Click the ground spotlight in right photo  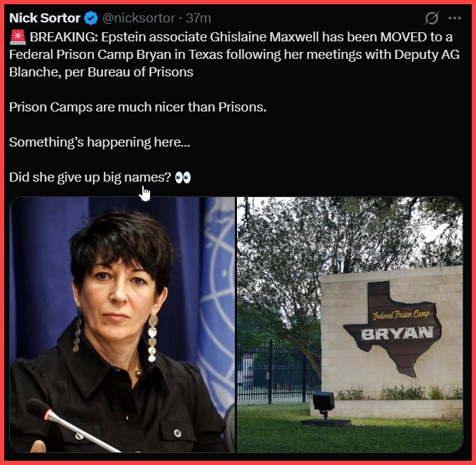(x=324, y=405)
